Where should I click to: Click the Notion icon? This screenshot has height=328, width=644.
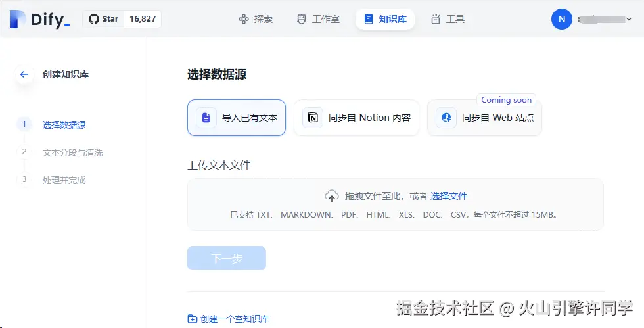point(313,118)
